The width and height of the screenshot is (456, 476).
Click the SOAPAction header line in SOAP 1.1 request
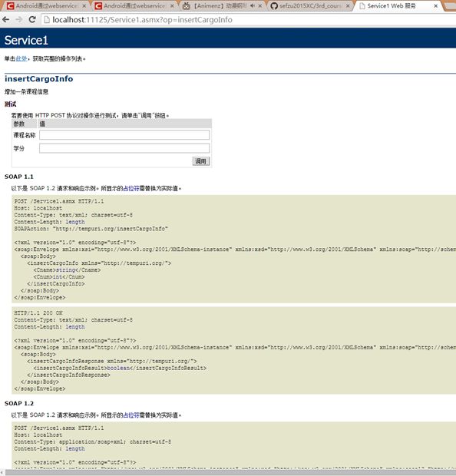point(91,229)
